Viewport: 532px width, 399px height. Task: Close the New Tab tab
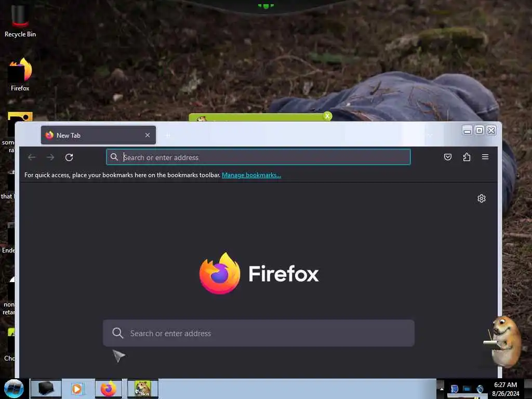tap(148, 135)
